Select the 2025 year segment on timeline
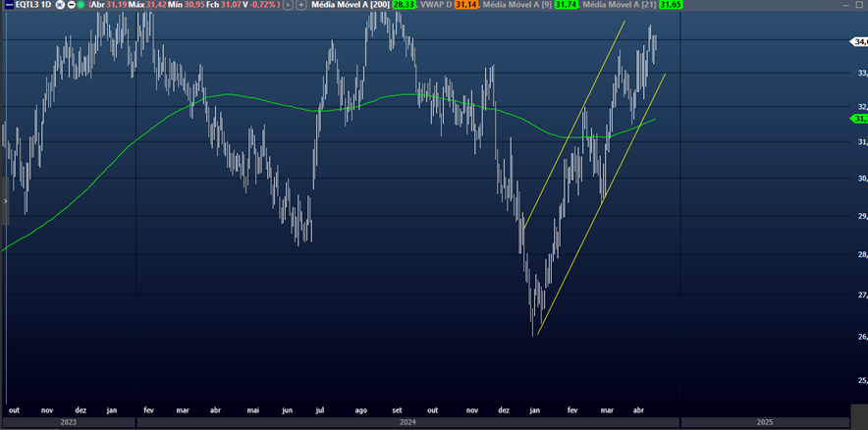 [765, 422]
